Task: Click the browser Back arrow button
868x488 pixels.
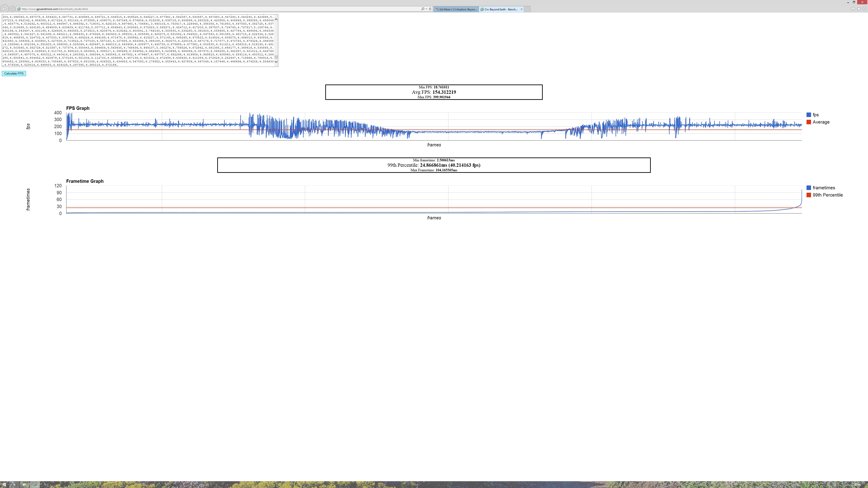Action: click(5, 9)
